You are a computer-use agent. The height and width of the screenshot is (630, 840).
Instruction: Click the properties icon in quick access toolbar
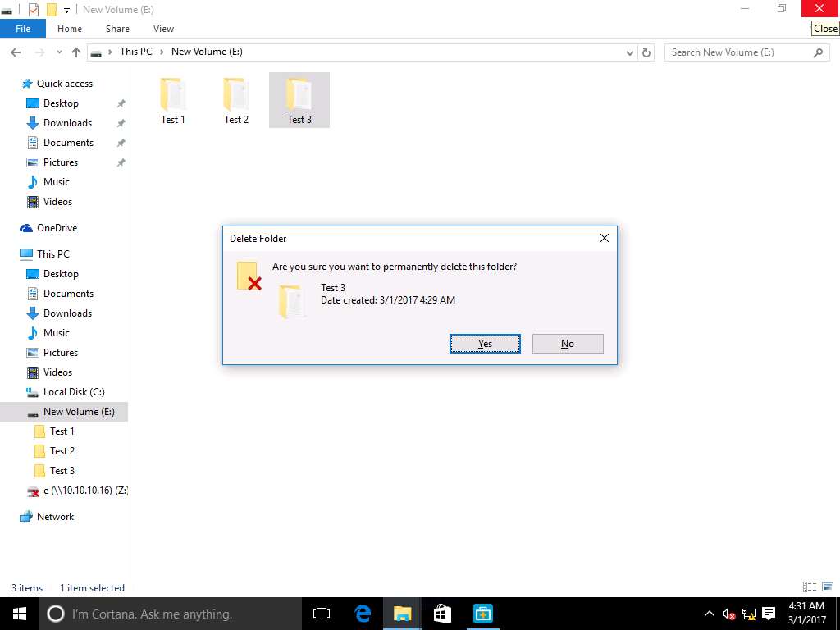(x=33, y=10)
